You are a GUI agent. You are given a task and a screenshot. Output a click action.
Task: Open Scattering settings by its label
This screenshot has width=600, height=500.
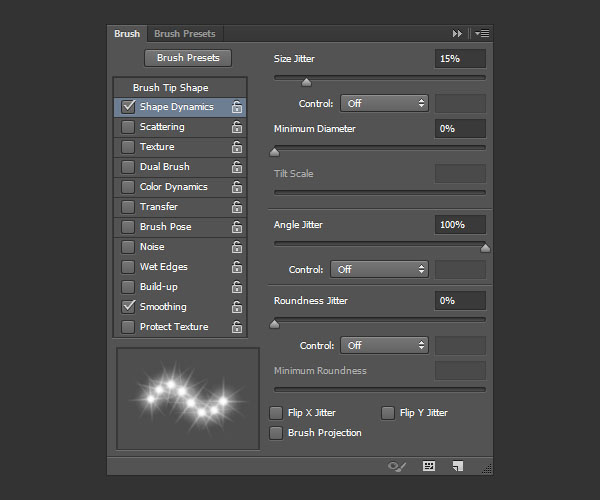click(162, 127)
